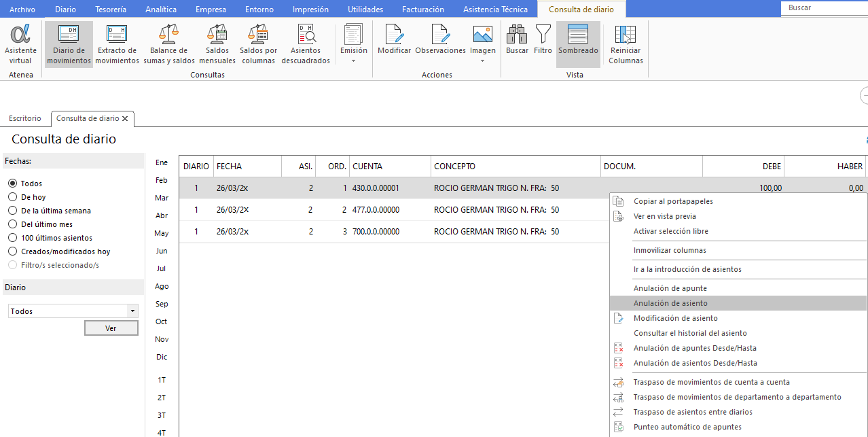
Task: Select the row with account 477.0.0.00000
Action: [394, 210]
